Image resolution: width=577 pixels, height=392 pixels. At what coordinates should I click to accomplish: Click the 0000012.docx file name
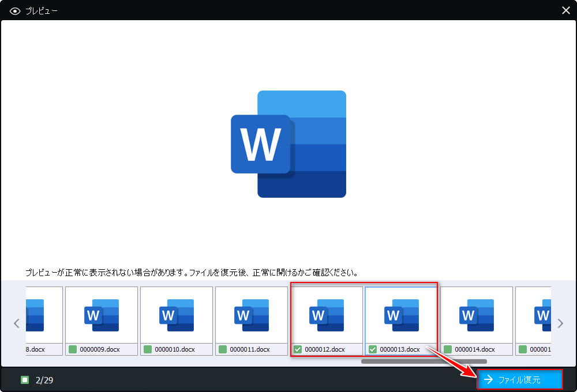pyautogui.click(x=325, y=349)
